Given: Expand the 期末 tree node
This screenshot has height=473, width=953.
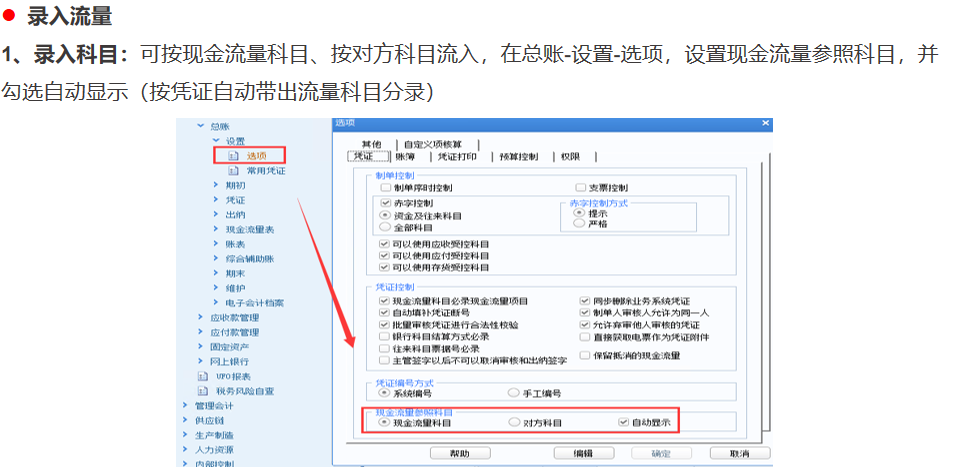Looking at the screenshot, I should pos(216,273).
